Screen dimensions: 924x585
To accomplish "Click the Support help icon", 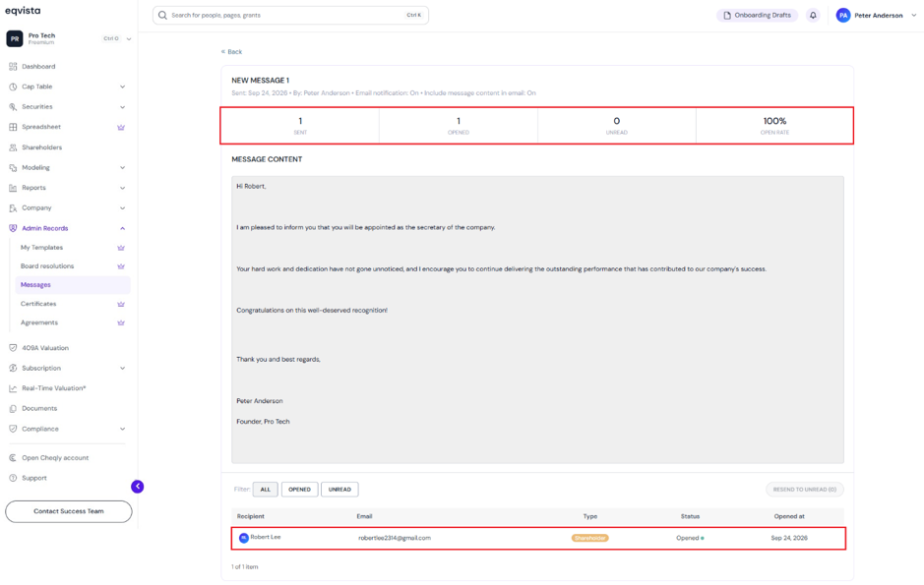I will coord(13,478).
